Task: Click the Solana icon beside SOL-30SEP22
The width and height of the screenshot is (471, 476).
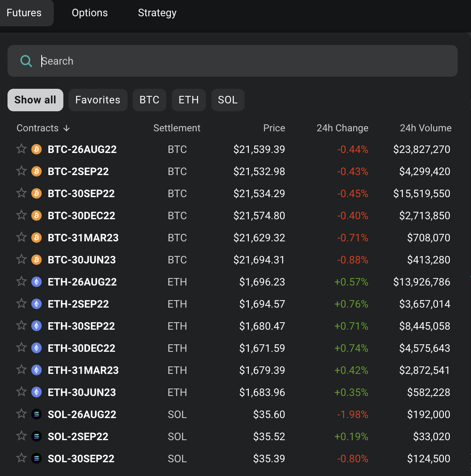Action: click(x=37, y=458)
